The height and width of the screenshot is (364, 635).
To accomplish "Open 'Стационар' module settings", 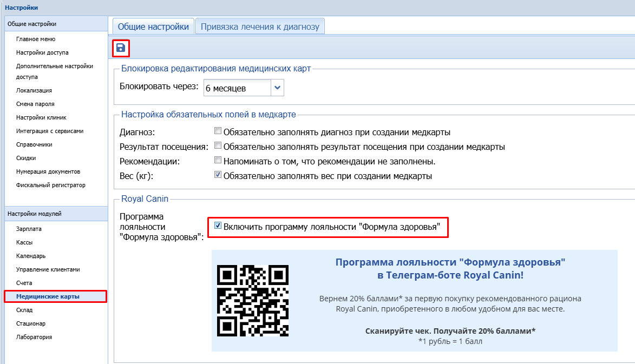I will 31,323.
